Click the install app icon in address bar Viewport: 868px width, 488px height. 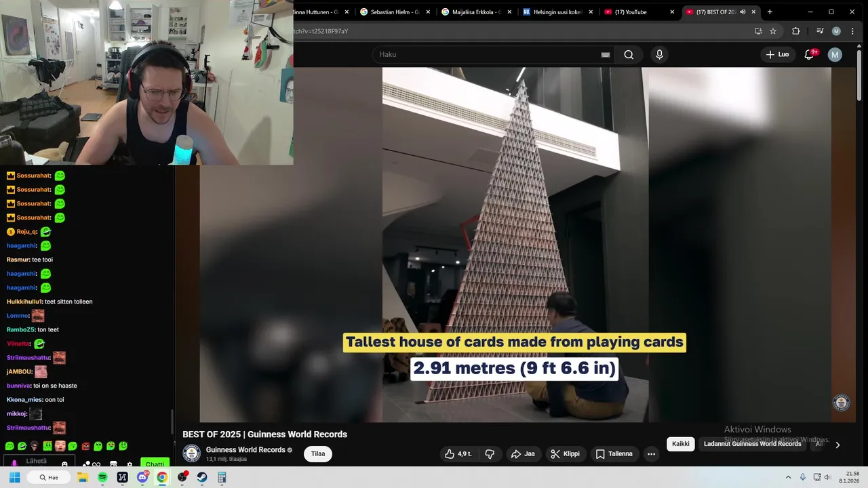click(x=758, y=31)
